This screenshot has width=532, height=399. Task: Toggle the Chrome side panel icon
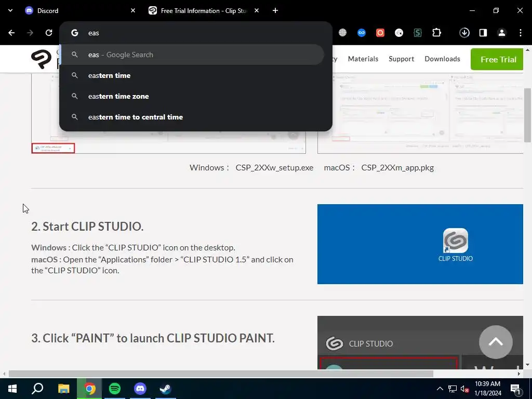[483, 33]
